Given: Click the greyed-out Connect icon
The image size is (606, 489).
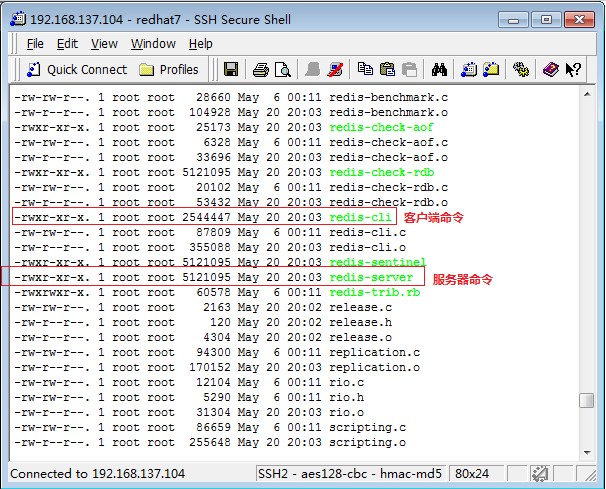Looking at the screenshot, I should coord(312,70).
